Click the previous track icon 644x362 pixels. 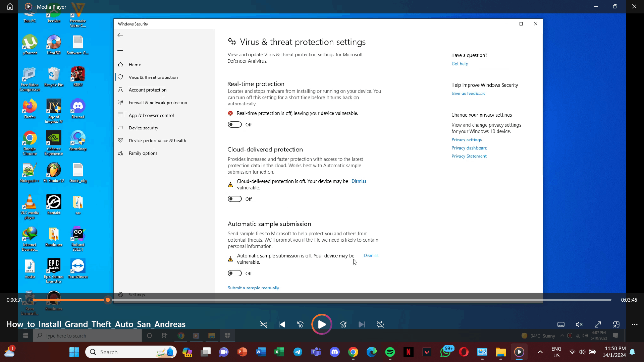282,324
